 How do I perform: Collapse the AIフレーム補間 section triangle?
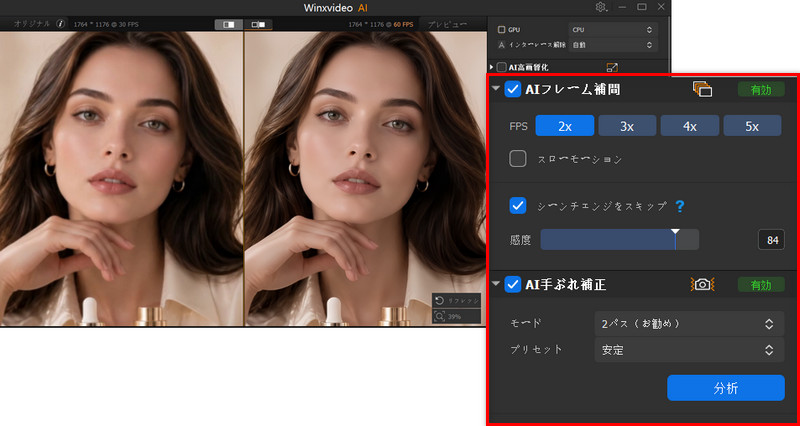click(x=495, y=89)
